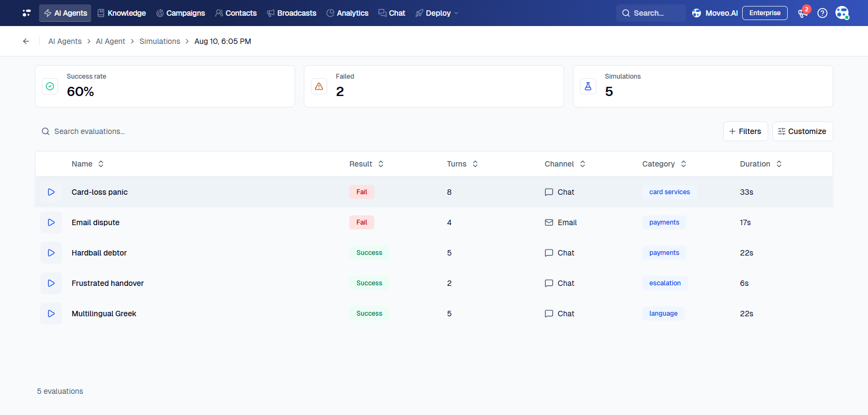Sort by the Channel column
This screenshot has height=415, width=868.
[565, 164]
